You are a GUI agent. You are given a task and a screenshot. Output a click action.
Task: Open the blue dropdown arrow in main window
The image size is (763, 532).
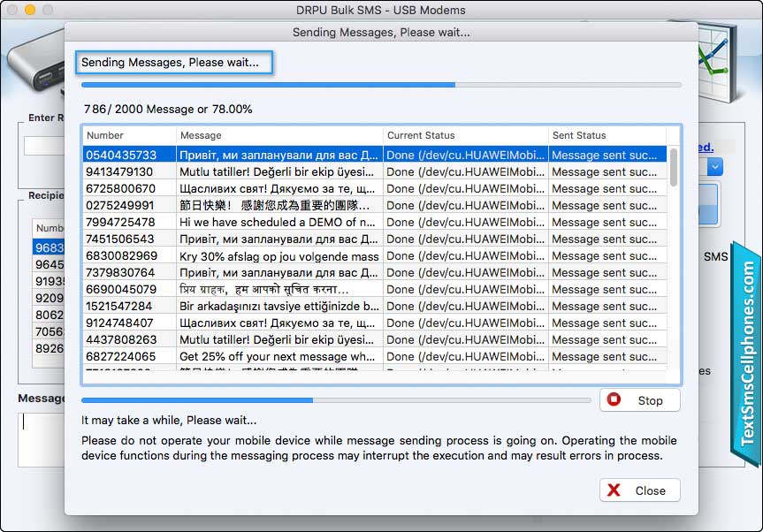tap(714, 167)
